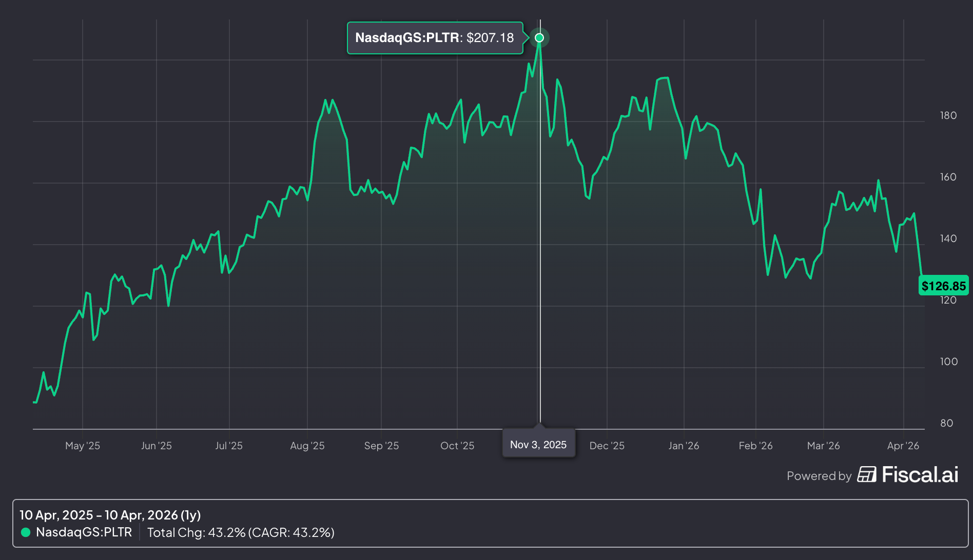
Task: Click the 160 price axis value
Action: pyautogui.click(x=948, y=177)
